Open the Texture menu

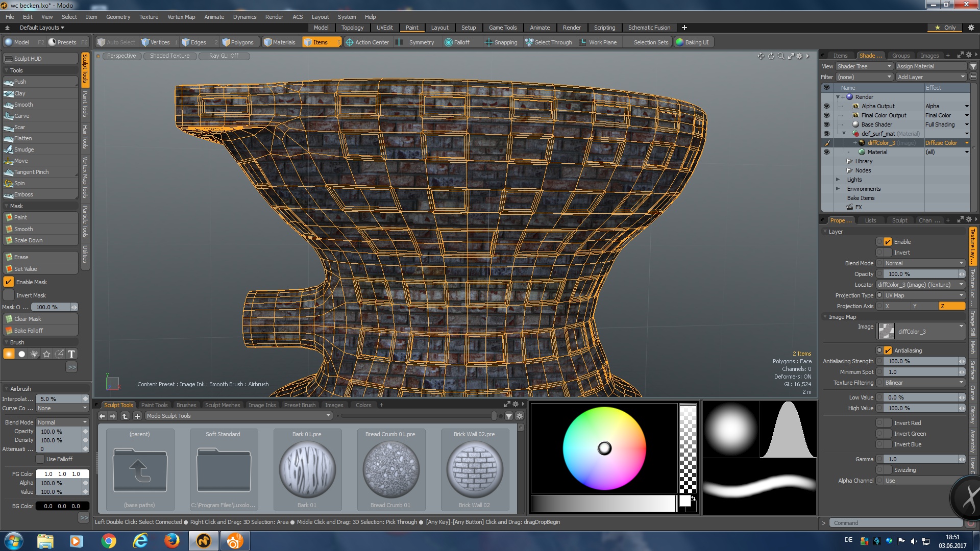click(149, 17)
